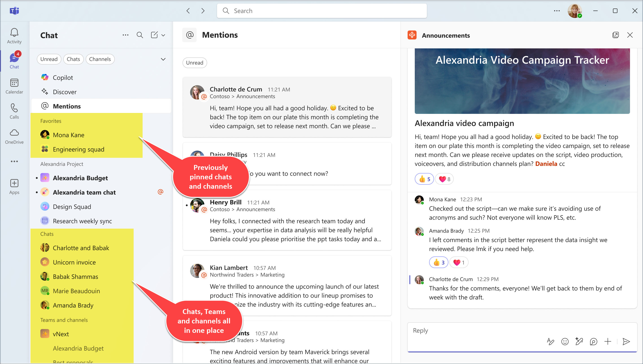
Task: Select Mentions in the chat list
Action: (x=67, y=106)
